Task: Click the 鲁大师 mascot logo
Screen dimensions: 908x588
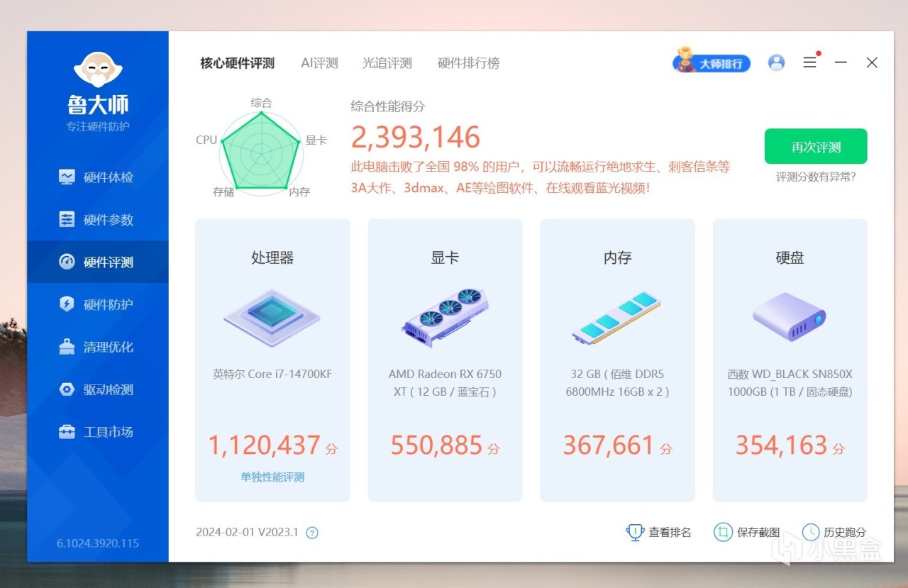Action: tap(98, 70)
